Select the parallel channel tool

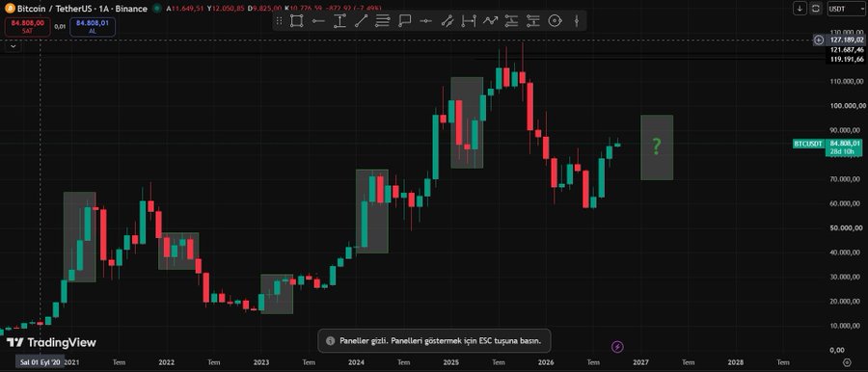tap(448, 21)
